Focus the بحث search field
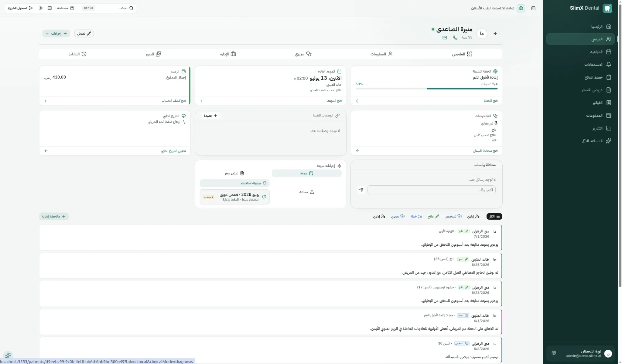 (x=109, y=8)
